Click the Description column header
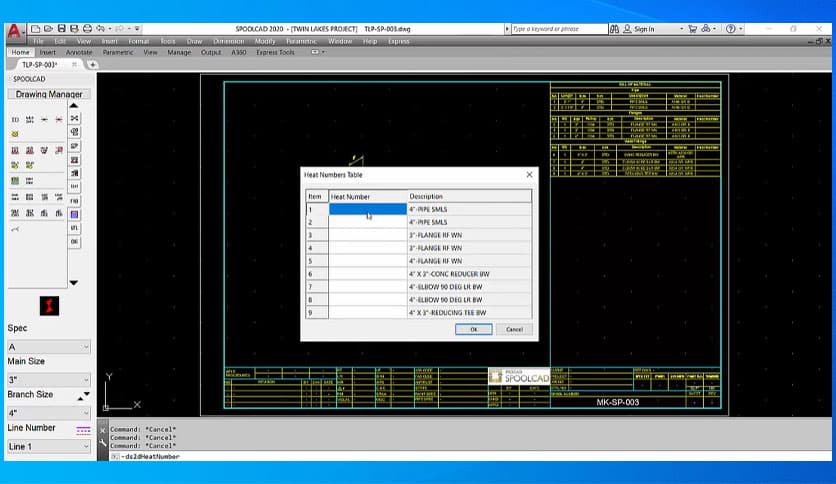Image resolution: width=836 pixels, height=484 pixels. point(469,197)
